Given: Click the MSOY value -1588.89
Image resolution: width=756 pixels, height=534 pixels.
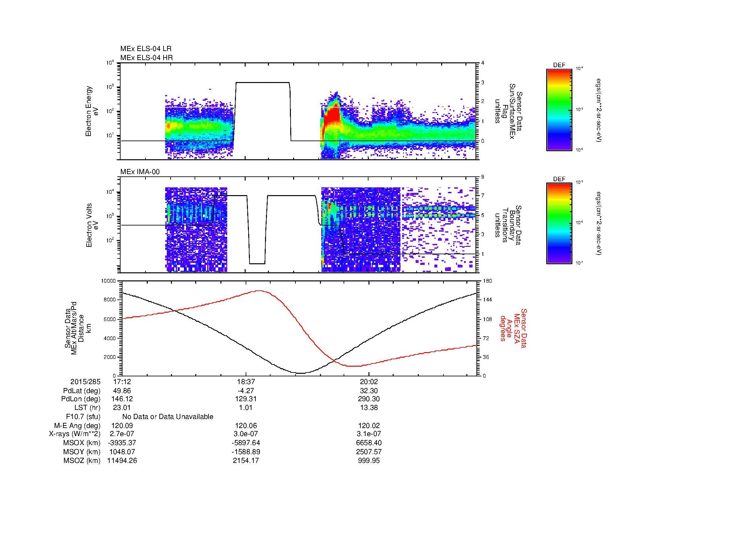Looking at the screenshot, I should point(246,452).
